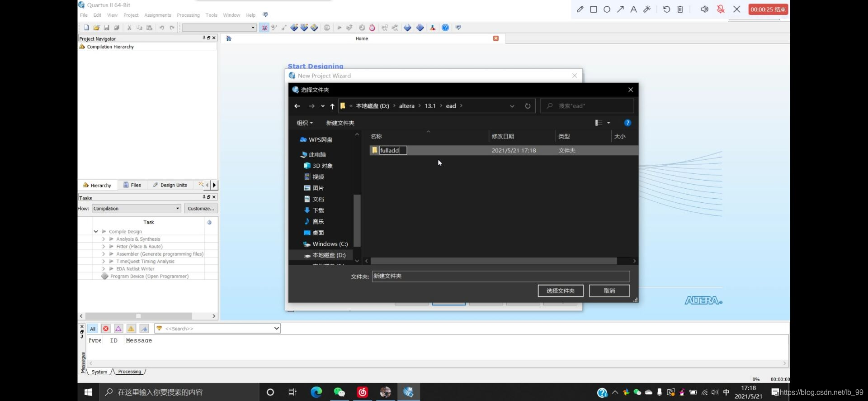Click the 搜索"ead" search box
This screenshot has height=401, width=868.
tap(587, 106)
